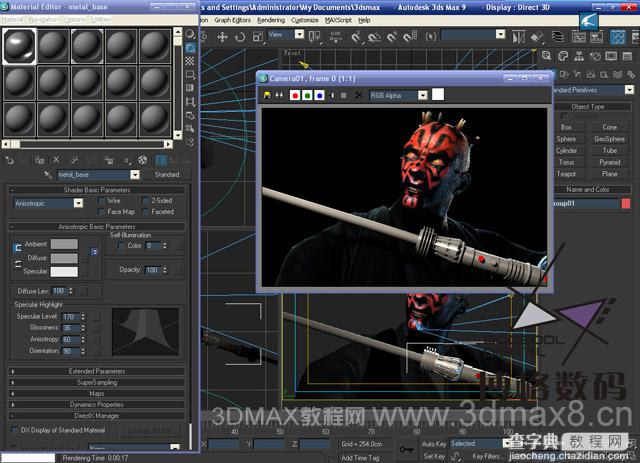Select the first material sample sphere
Screen dimensions: 640x463
coord(19,46)
